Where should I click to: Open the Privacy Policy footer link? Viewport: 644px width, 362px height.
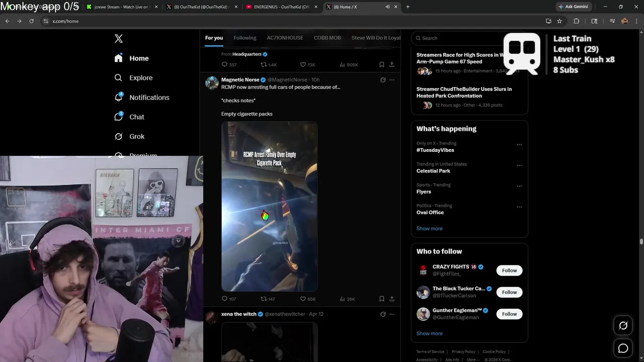463,352
